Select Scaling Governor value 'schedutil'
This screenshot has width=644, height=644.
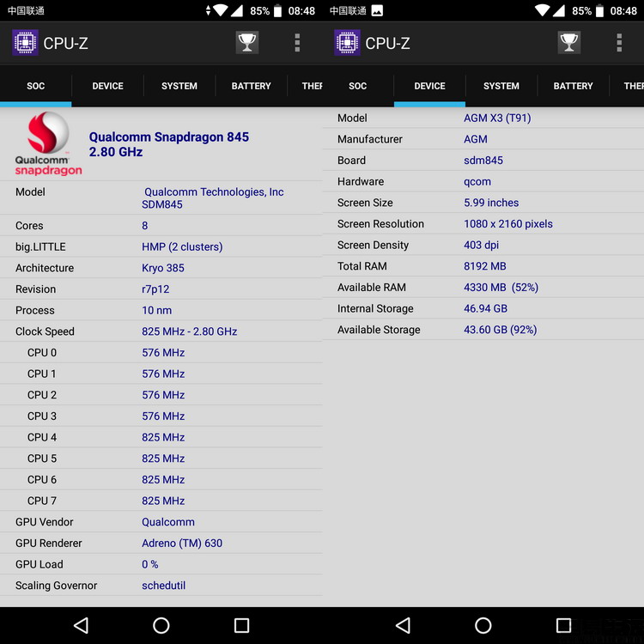(x=164, y=586)
